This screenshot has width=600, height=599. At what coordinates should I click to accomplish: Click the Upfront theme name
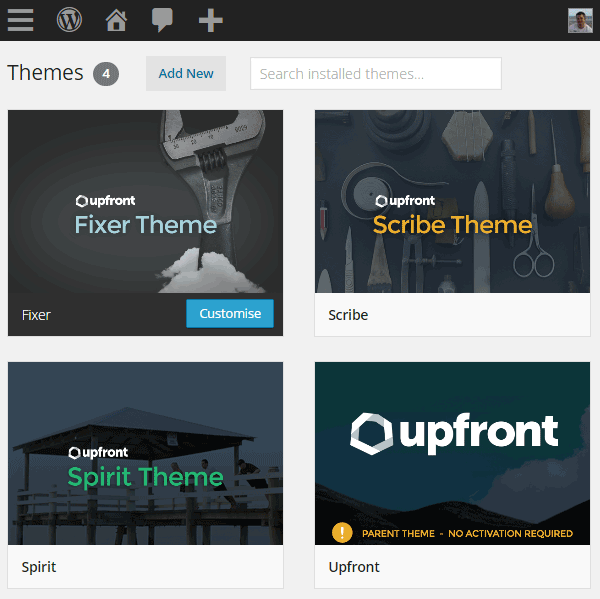pyautogui.click(x=354, y=567)
